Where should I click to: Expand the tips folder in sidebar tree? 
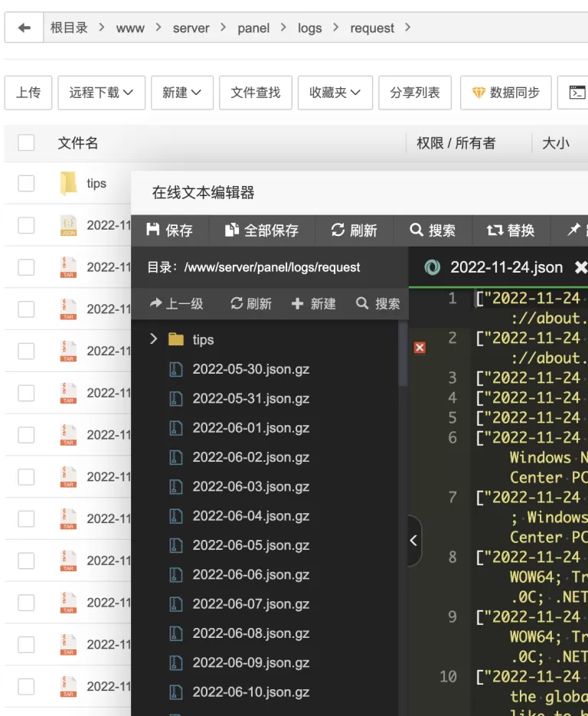[x=154, y=338]
